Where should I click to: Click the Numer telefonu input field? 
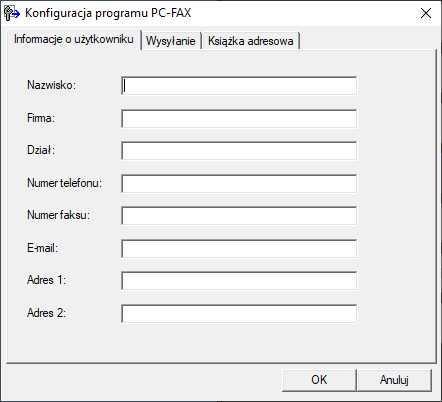click(x=239, y=183)
